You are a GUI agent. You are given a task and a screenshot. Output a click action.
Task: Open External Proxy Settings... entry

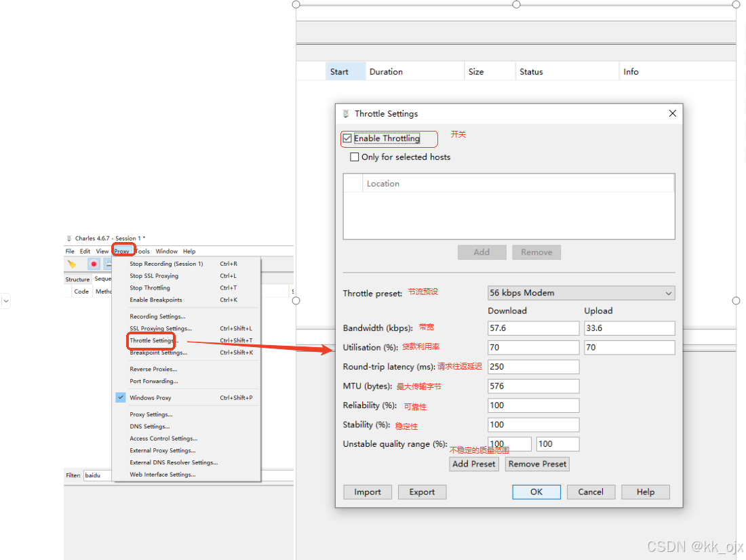pos(186,451)
